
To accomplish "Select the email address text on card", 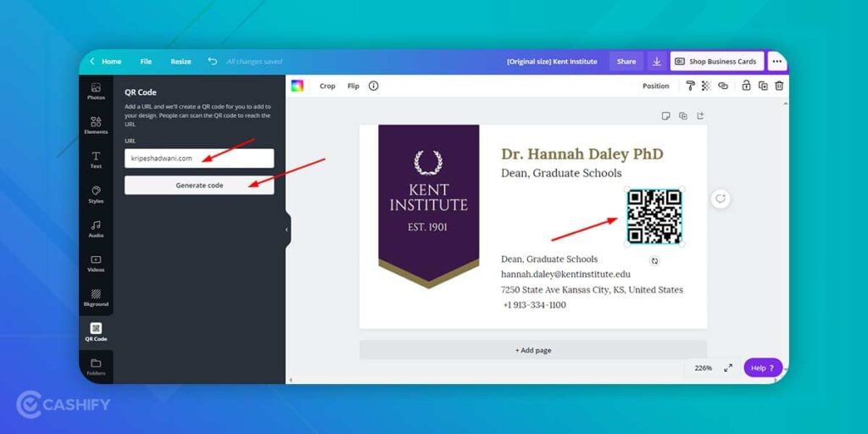I will click(x=565, y=274).
